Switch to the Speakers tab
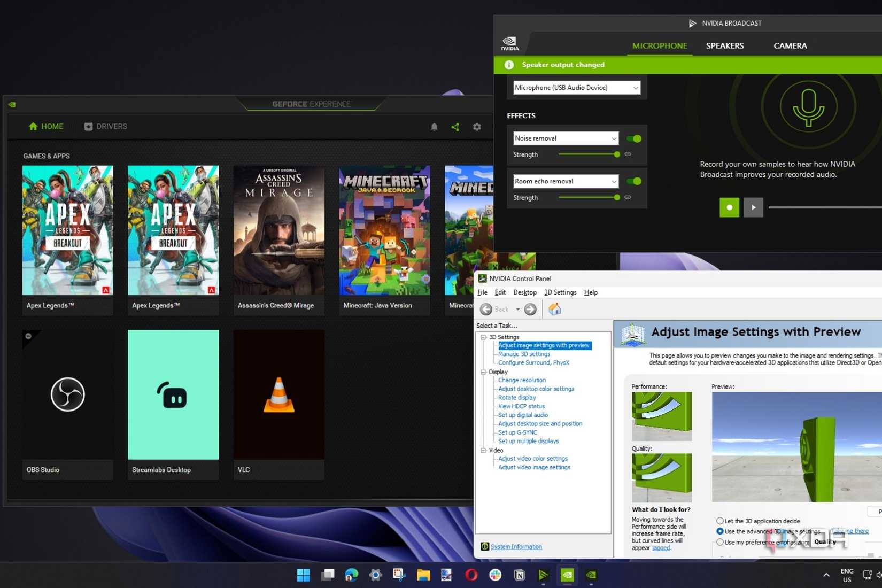 [725, 46]
